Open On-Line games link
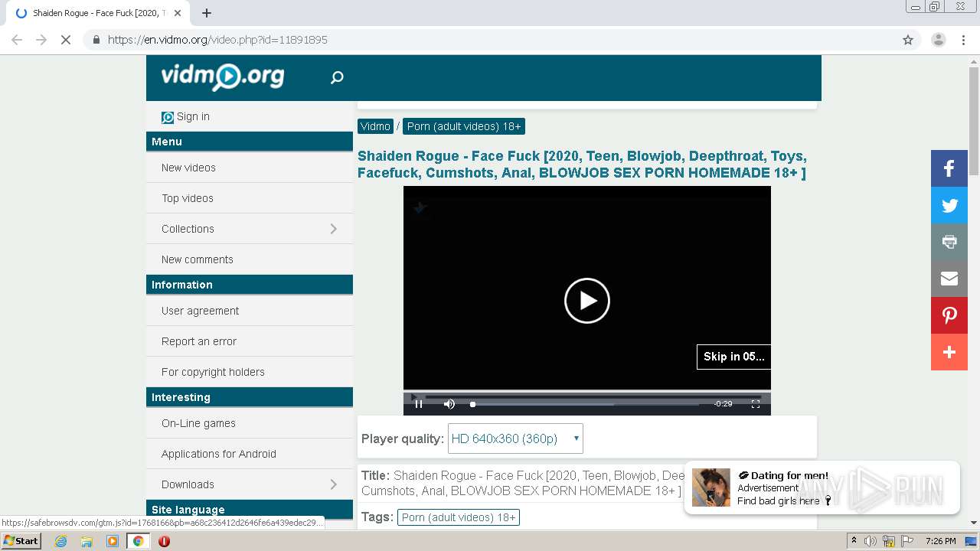The height and width of the screenshot is (551, 980). [198, 423]
